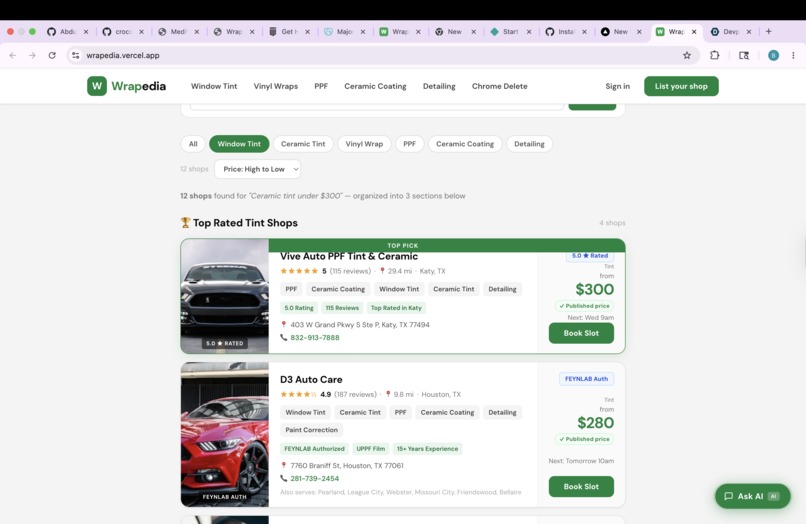Book a slot at Vive Auto PPF Tint & Ceramic

[x=581, y=333]
